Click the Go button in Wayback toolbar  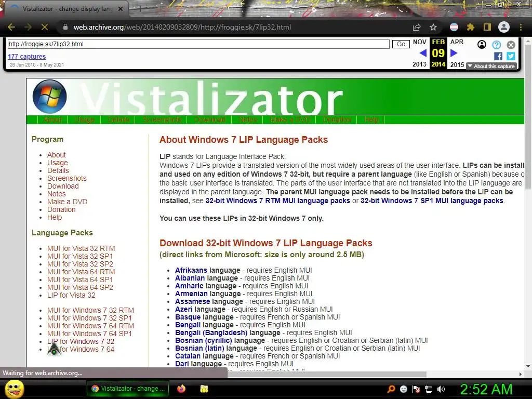(401, 44)
